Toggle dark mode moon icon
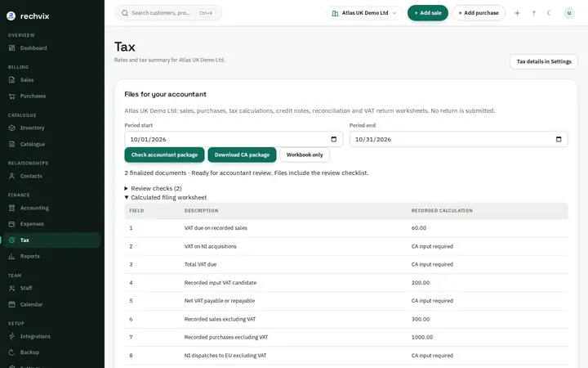Viewport: 588px width, 368px height. coord(549,13)
